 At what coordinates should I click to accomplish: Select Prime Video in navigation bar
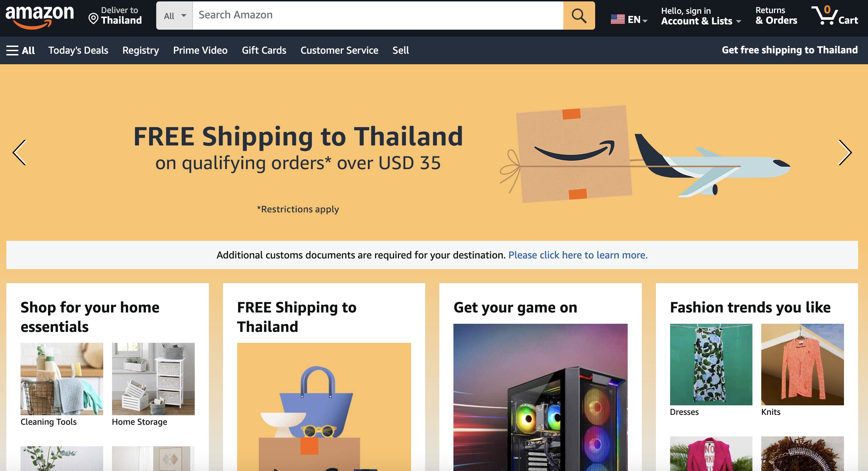(200, 50)
